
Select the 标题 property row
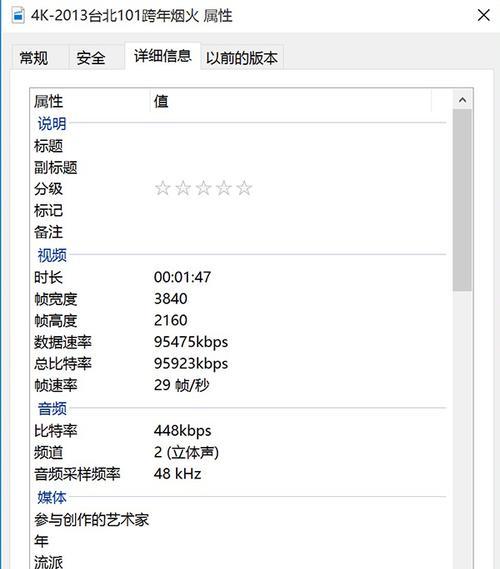pos(239,146)
